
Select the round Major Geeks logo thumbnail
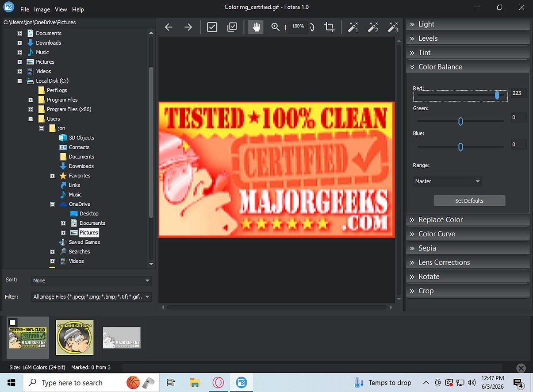(75, 338)
